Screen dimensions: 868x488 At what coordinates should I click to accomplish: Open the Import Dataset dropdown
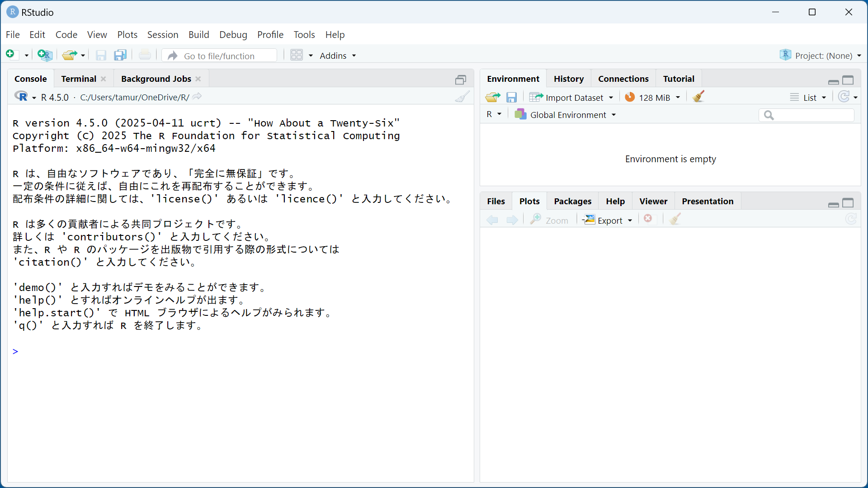click(572, 98)
